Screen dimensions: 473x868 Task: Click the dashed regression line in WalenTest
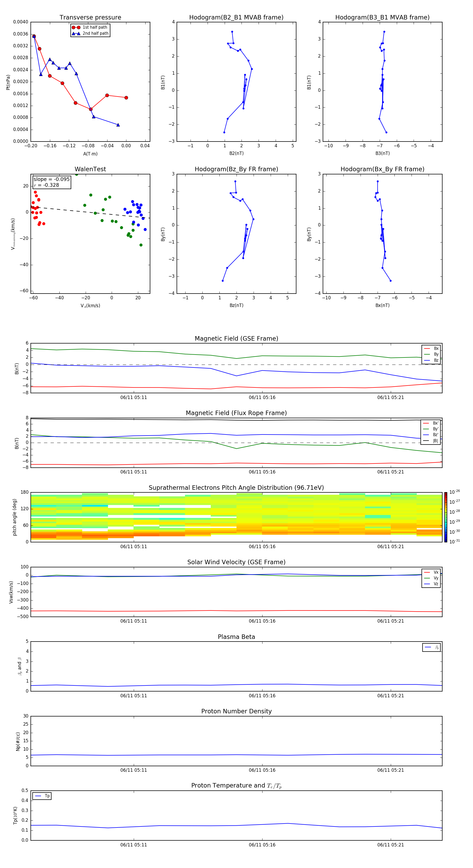[x=90, y=212]
